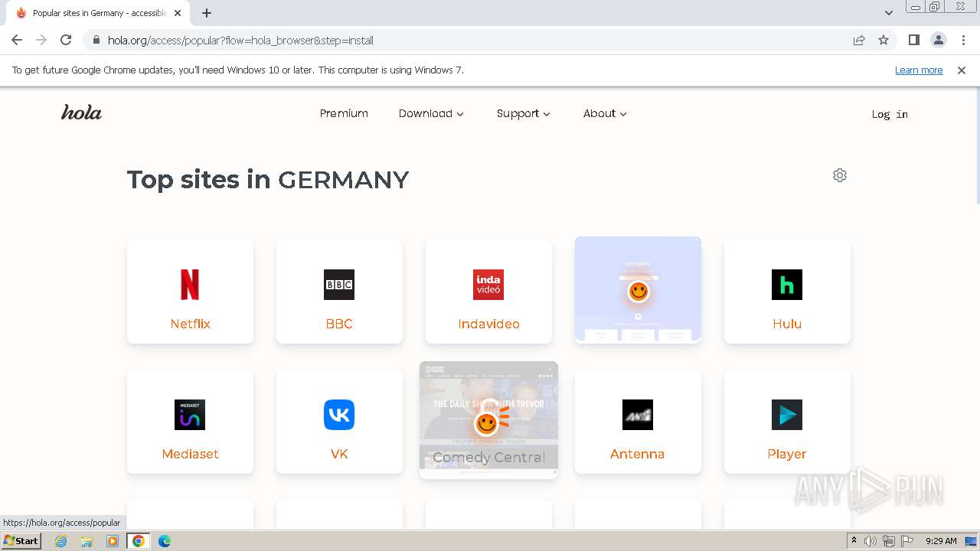The image size is (980, 551).
Task: Open File Explorer from taskbar
Action: (x=87, y=541)
